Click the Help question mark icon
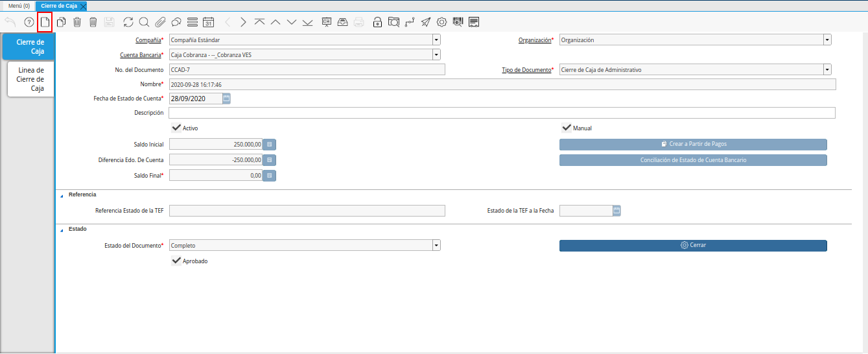Viewport: 868px width, 354px height. tap(29, 22)
